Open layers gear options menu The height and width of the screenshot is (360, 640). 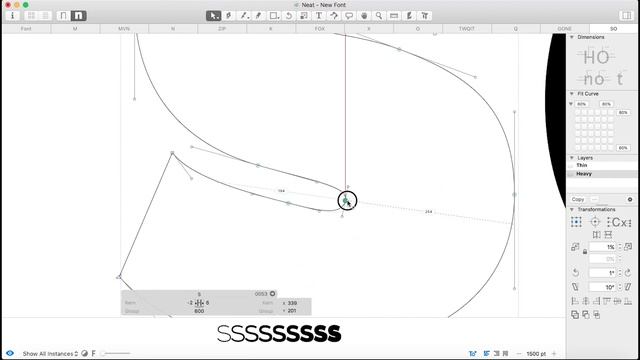coord(630,200)
